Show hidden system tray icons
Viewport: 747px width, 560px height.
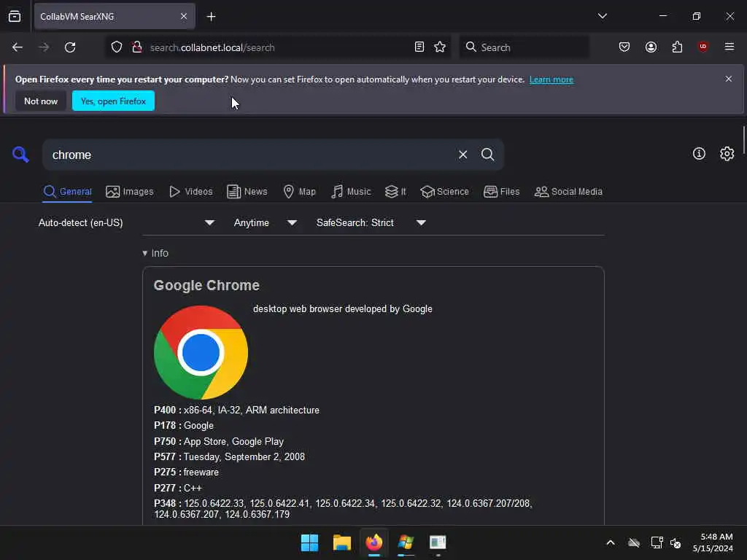611,542
